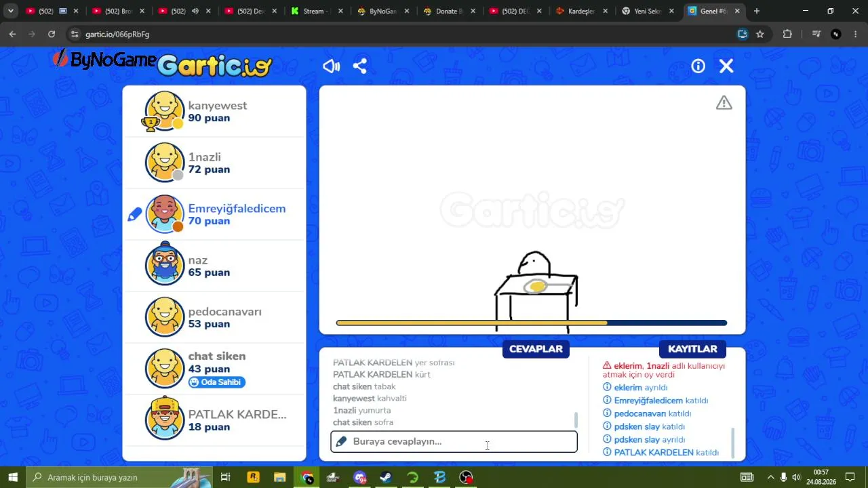The height and width of the screenshot is (488, 868).
Task: Open File Explorer from the taskbar
Action: 279,477
